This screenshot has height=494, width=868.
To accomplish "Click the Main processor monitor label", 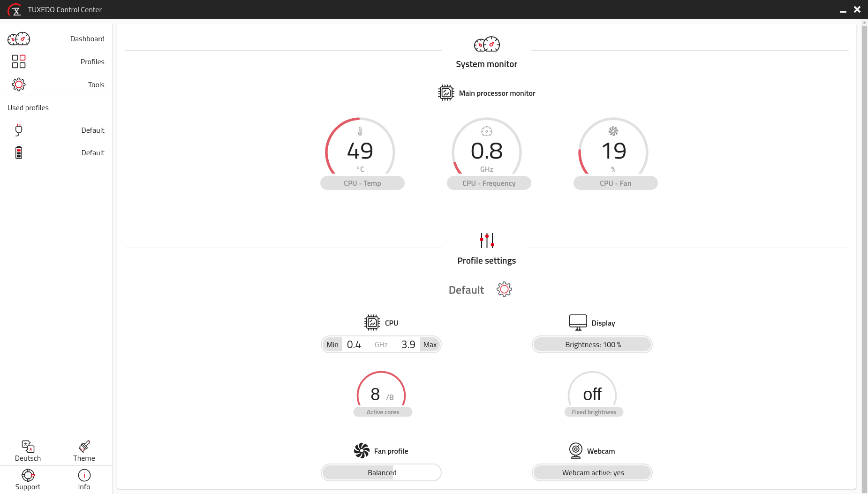I will (497, 93).
